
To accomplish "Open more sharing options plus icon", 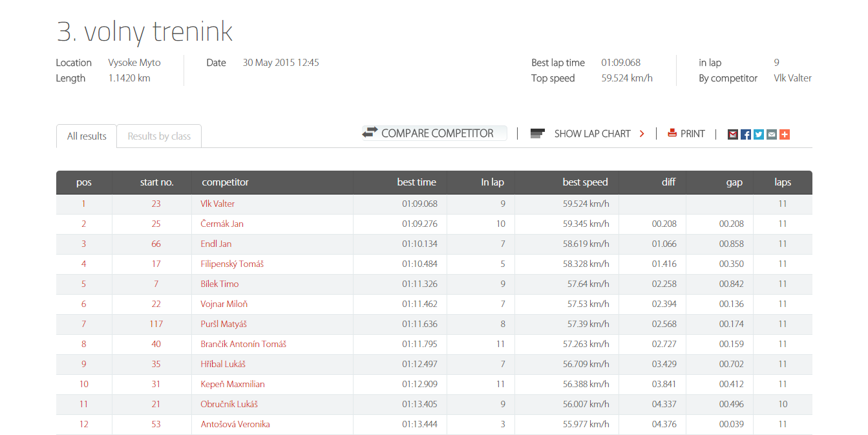I will [785, 134].
